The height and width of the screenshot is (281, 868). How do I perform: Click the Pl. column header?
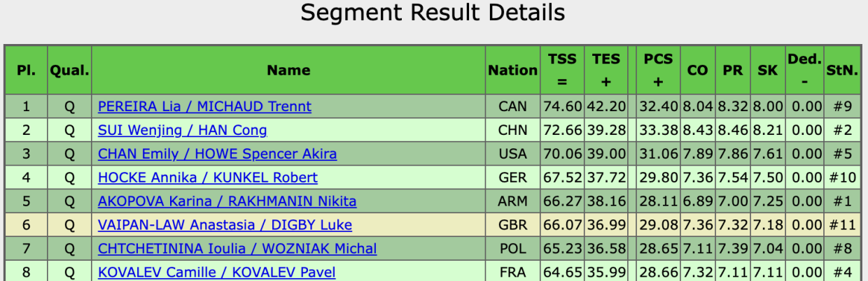[27, 70]
